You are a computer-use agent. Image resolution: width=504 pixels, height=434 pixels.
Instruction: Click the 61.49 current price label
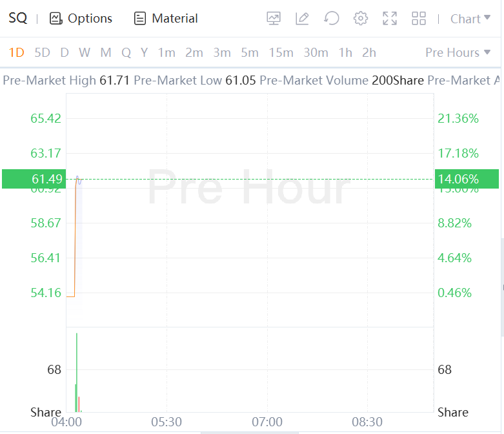(x=33, y=179)
